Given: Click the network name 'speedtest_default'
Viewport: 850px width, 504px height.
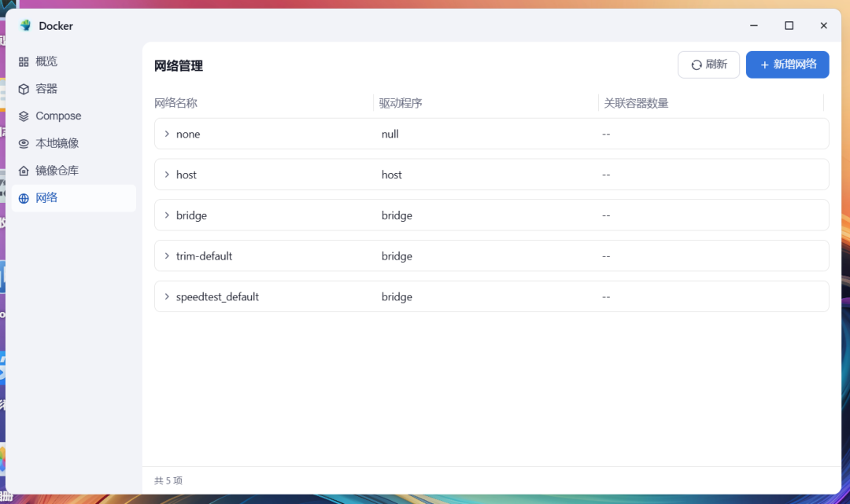Looking at the screenshot, I should [217, 296].
